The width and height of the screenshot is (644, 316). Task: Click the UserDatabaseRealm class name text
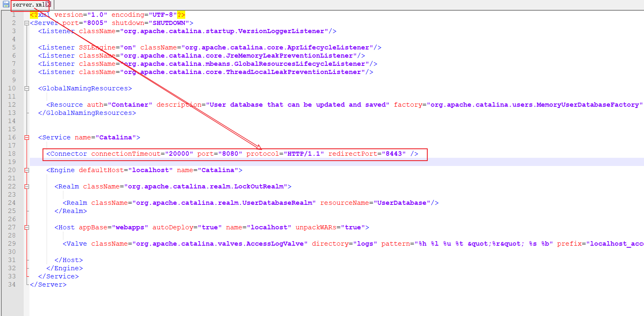point(277,203)
